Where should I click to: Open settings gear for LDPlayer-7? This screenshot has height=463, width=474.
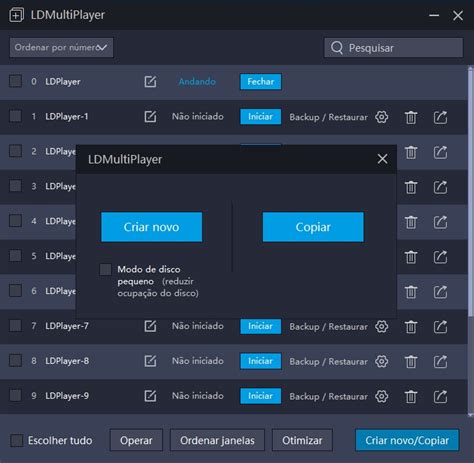pos(381,327)
